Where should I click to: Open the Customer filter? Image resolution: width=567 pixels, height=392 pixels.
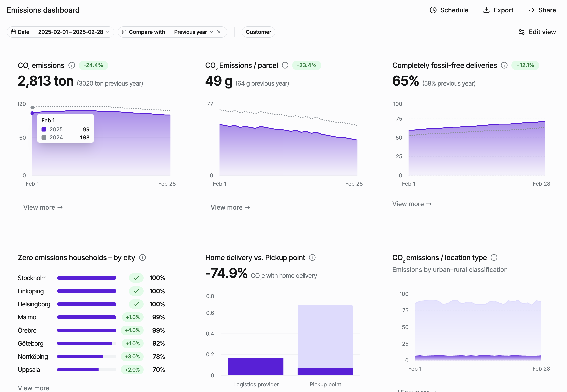(x=258, y=32)
